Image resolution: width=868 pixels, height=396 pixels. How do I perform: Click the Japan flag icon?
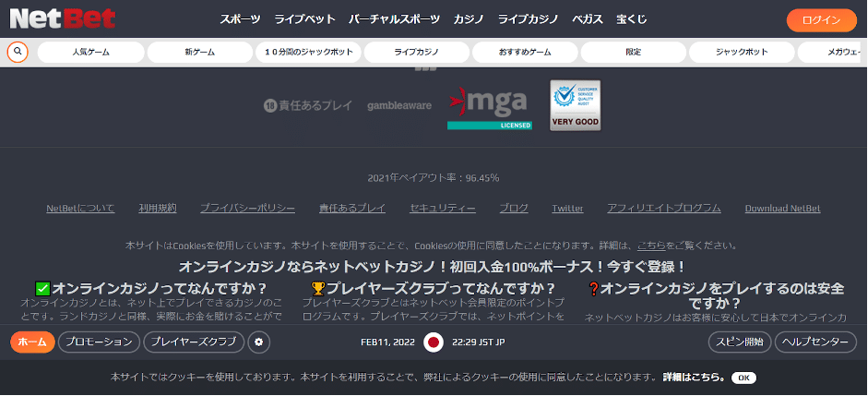433,342
